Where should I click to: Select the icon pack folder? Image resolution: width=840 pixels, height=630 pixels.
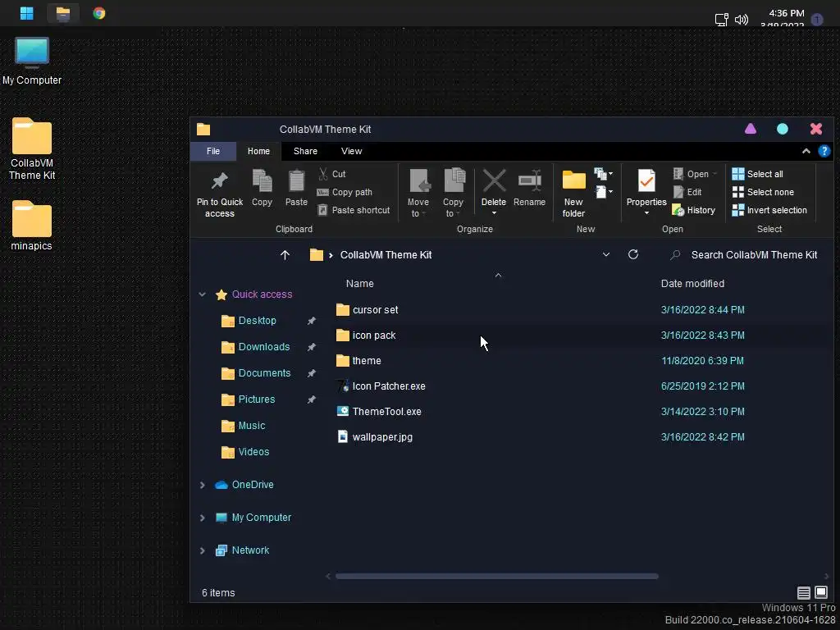tap(374, 336)
